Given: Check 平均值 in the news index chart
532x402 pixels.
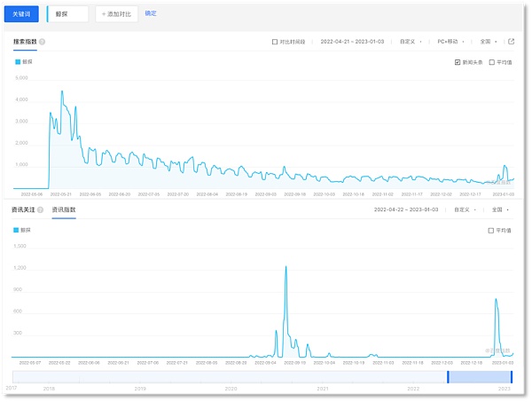Looking at the screenshot, I should click(x=492, y=230).
